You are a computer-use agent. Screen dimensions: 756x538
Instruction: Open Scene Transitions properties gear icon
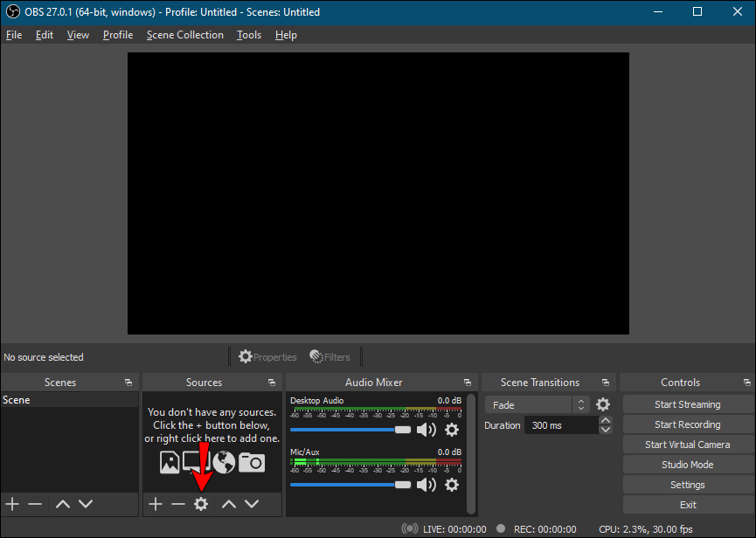pos(603,404)
